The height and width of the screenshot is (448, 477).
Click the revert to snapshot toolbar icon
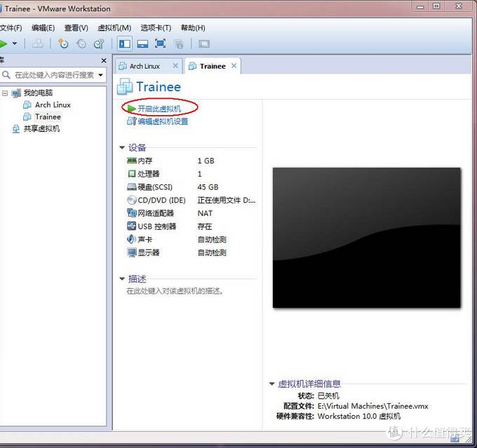81,43
